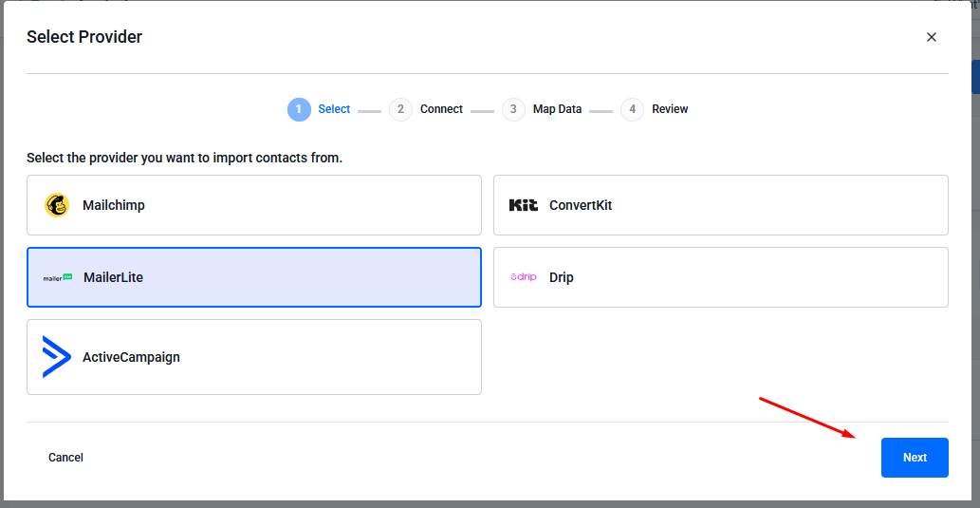The width and height of the screenshot is (980, 508).
Task: Click the Mailchimp monkey logo icon
Action: pyautogui.click(x=57, y=205)
